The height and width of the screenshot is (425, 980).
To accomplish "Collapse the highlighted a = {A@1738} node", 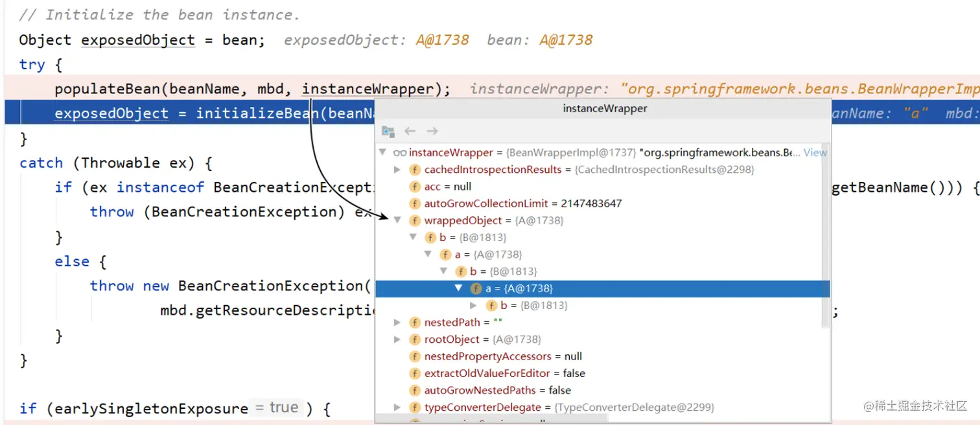I will [x=459, y=288].
